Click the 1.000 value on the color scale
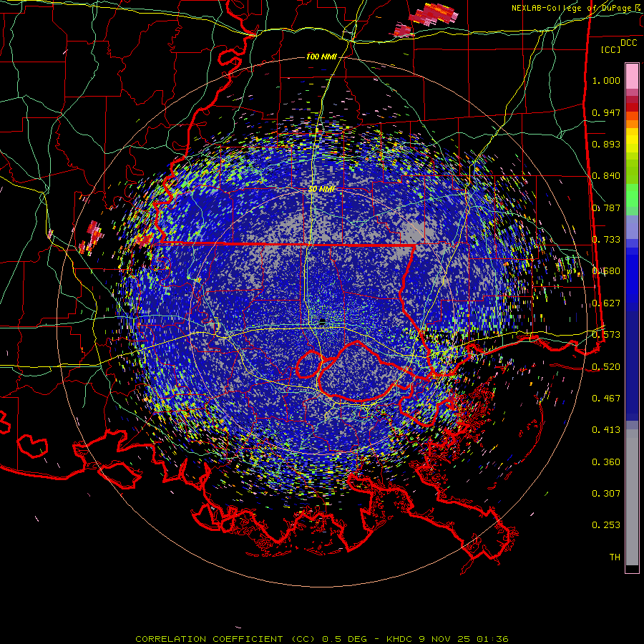This screenshot has width=644, height=644. (606, 80)
